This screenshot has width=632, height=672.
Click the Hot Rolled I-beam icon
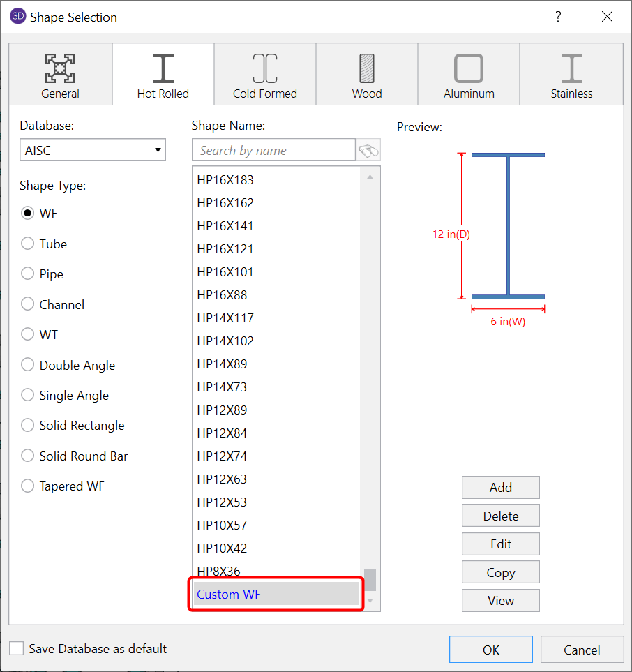point(163,66)
